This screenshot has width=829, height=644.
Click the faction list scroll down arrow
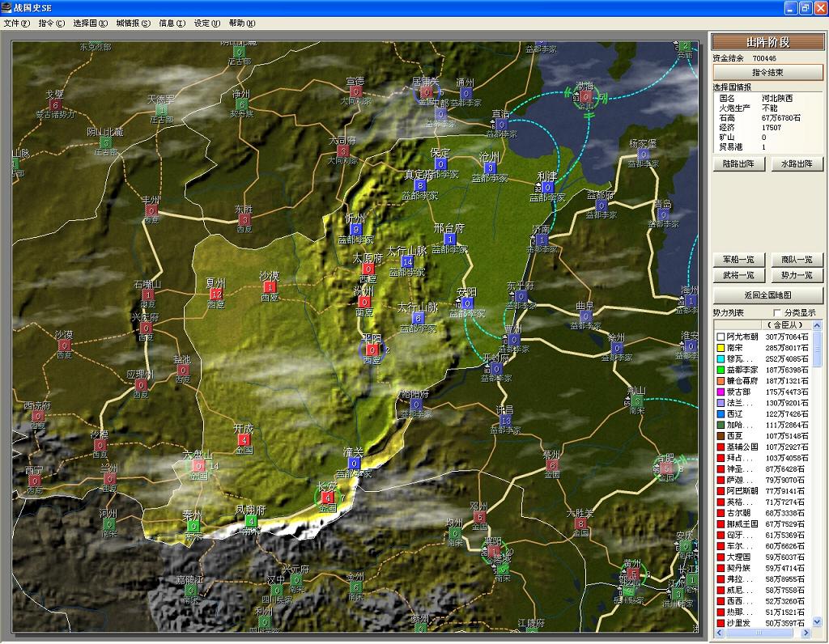(817, 622)
